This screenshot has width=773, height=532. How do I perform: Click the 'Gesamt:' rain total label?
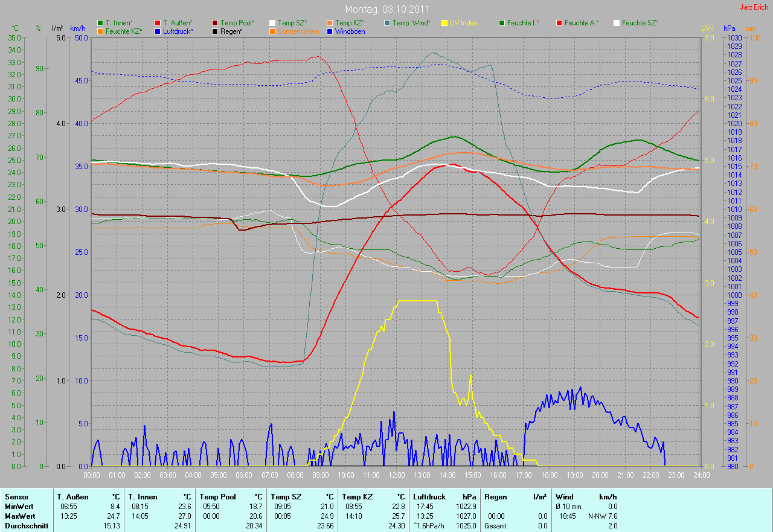(496, 526)
